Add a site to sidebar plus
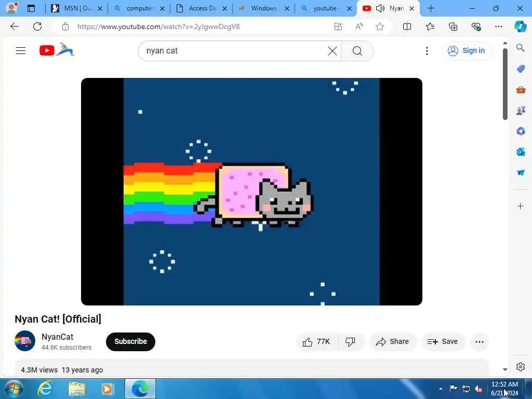The width and height of the screenshot is (532, 399). tap(520, 206)
